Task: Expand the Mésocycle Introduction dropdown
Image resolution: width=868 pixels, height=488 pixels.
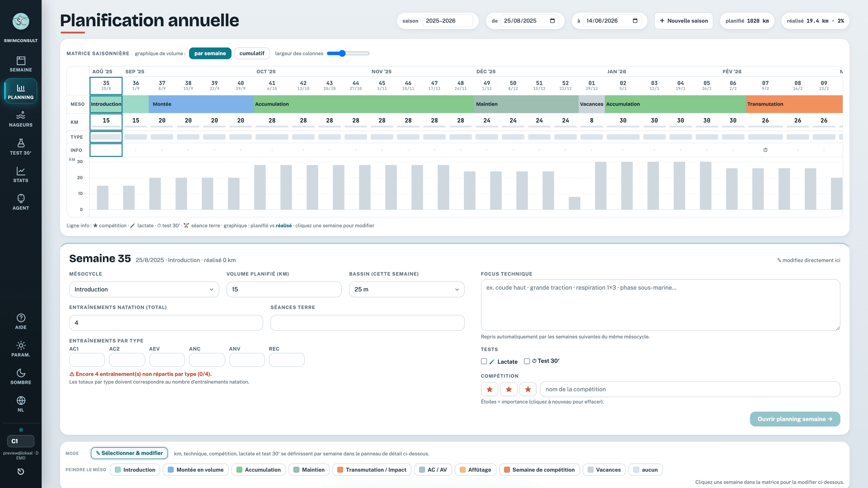Action: tap(144, 290)
